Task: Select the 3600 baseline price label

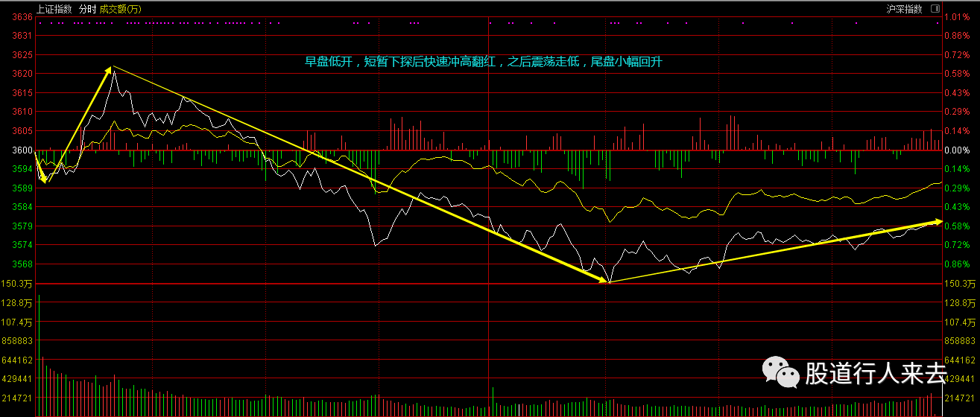Action: point(22,150)
